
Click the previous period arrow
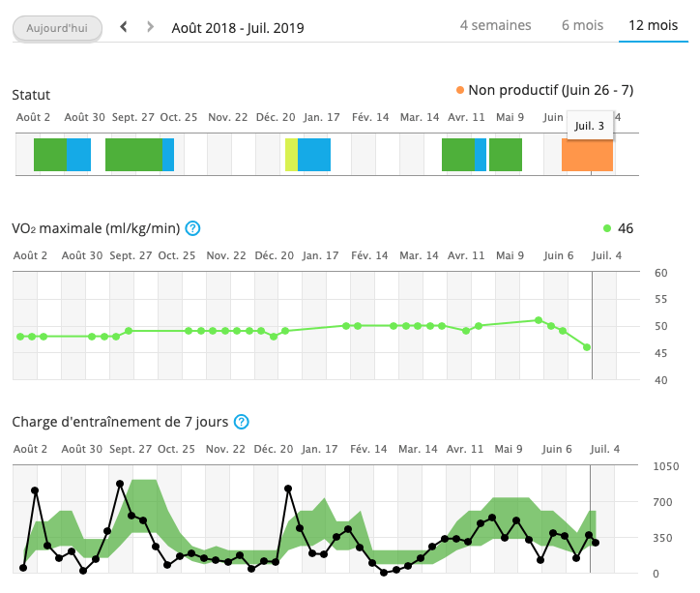124,27
